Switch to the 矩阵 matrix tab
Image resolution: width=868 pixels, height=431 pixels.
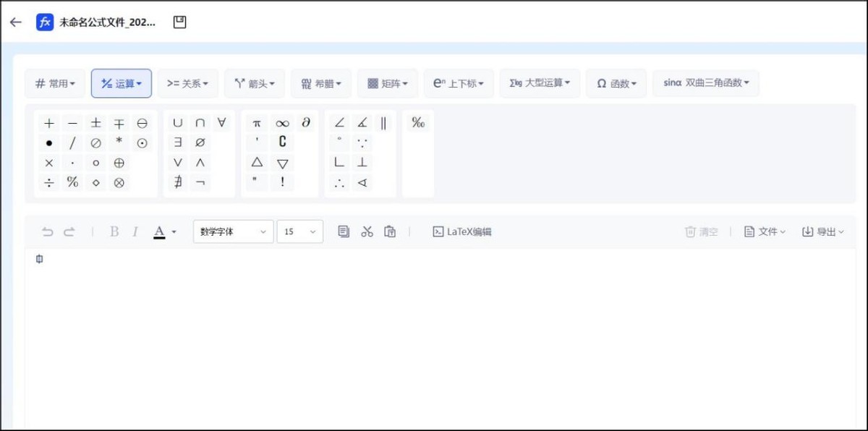pos(388,83)
